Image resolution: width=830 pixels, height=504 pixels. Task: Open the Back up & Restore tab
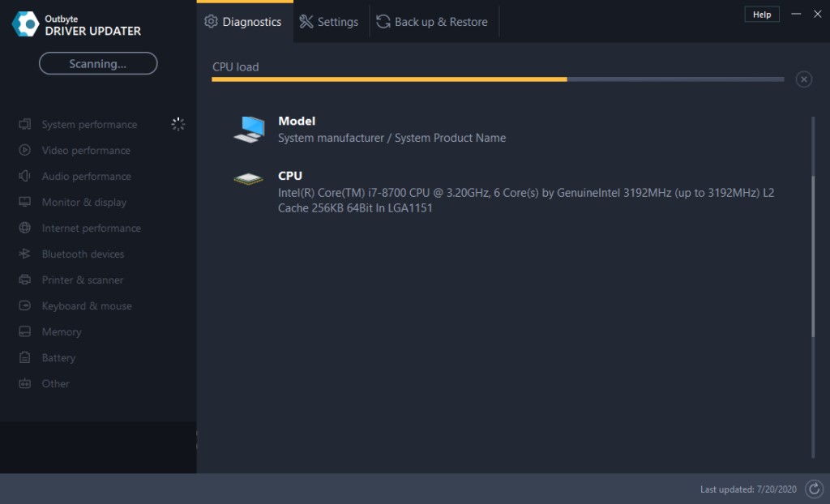pyautogui.click(x=433, y=22)
